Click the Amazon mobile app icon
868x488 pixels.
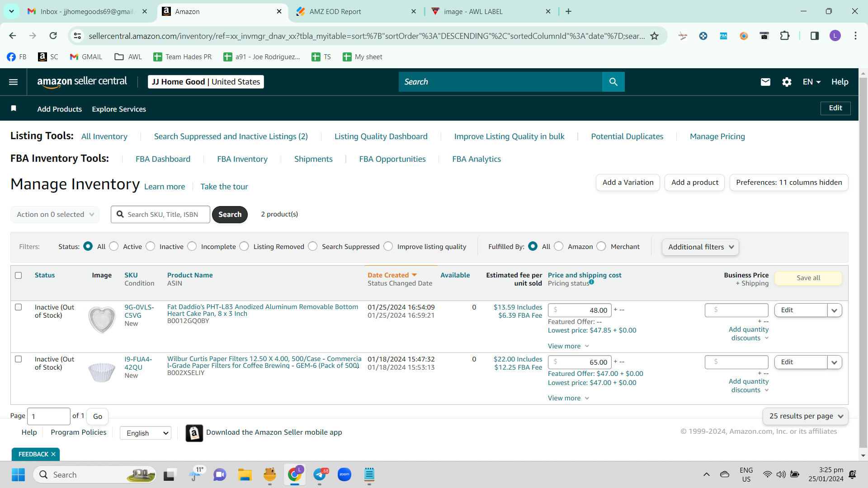(194, 433)
